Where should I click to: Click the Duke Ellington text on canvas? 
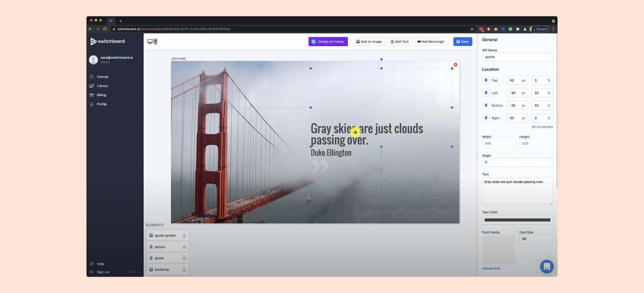click(x=331, y=153)
